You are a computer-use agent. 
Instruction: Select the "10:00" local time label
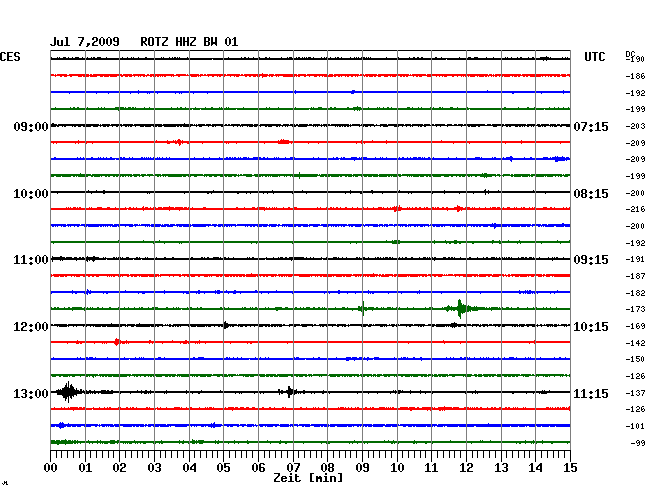(31, 194)
